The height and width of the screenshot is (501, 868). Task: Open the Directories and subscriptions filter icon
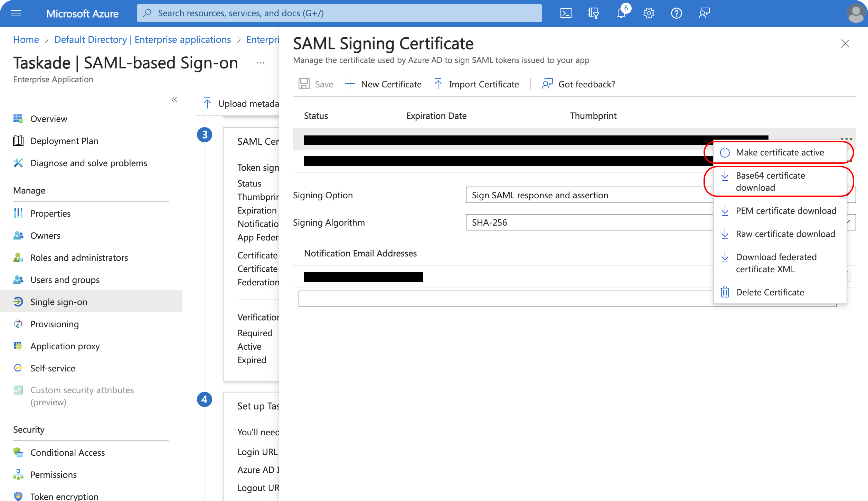pyautogui.click(x=593, y=13)
